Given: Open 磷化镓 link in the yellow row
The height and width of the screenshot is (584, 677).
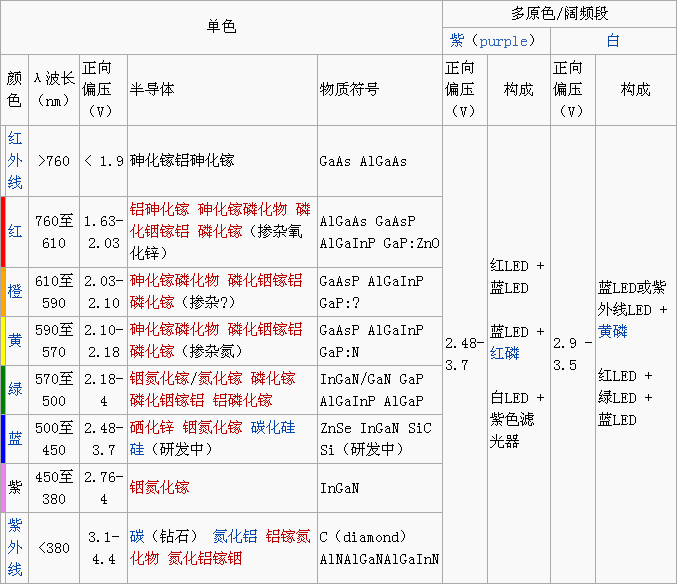Looking at the screenshot, I should coord(152,351).
